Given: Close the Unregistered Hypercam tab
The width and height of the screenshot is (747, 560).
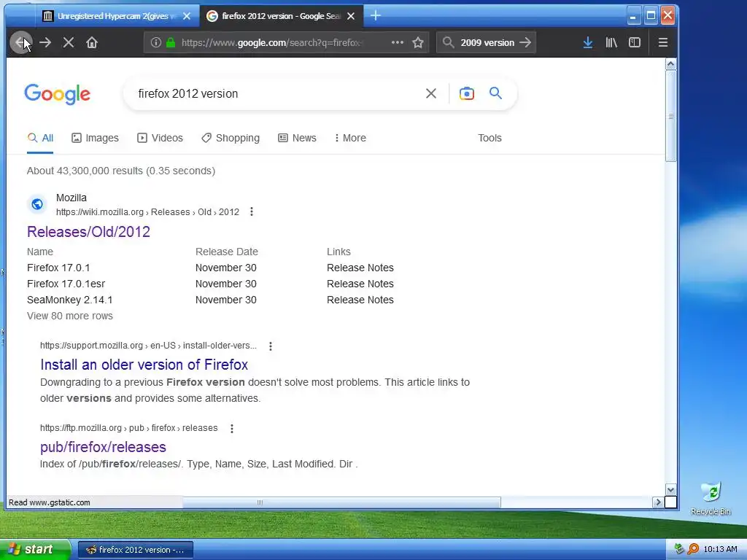Looking at the screenshot, I should click(x=187, y=16).
